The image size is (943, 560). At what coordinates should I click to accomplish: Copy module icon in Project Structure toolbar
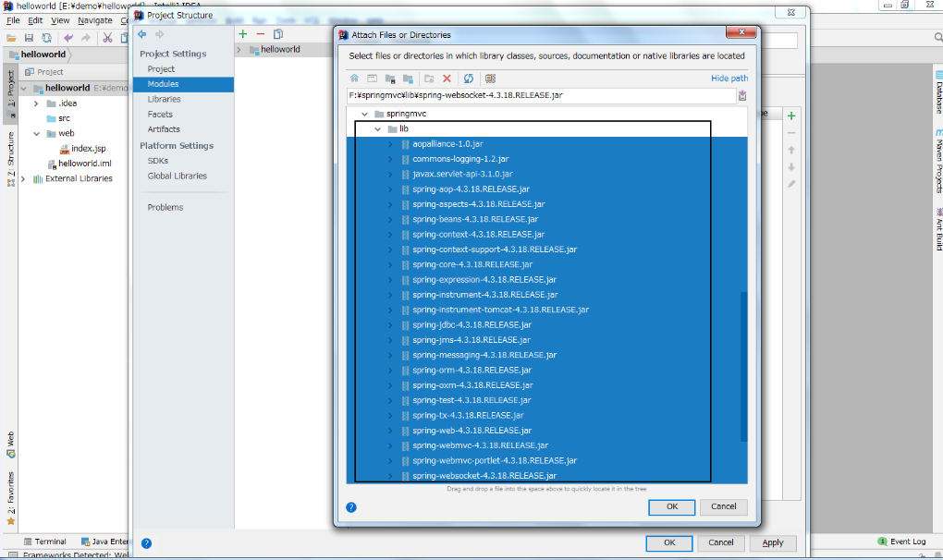(x=278, y=34)
